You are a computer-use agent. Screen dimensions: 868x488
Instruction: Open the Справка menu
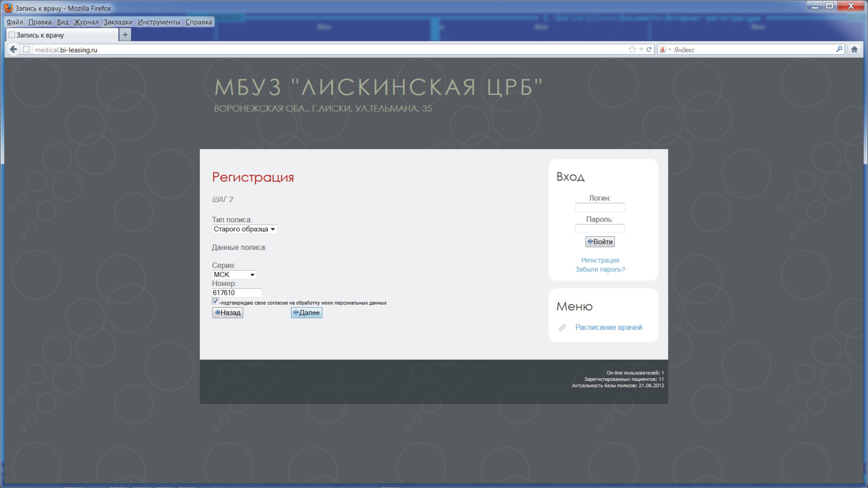coord(199,22)
